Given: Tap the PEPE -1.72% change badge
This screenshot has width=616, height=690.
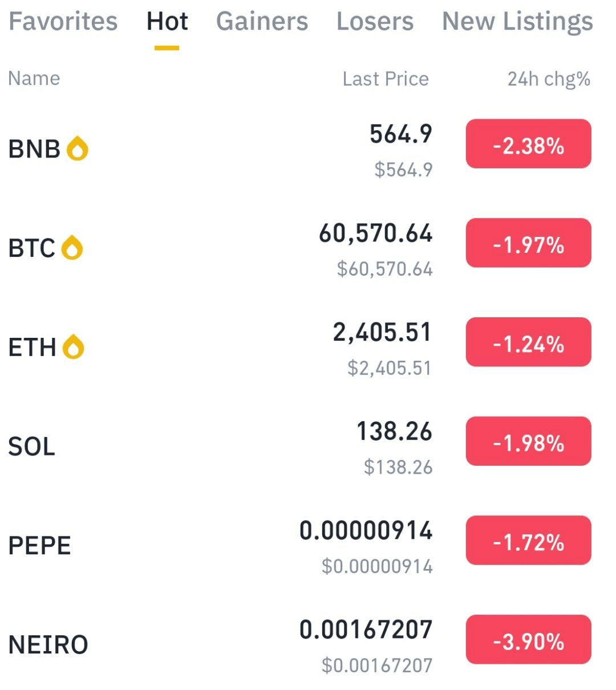Looking at the screenshot, I should [x=529, y=540].
